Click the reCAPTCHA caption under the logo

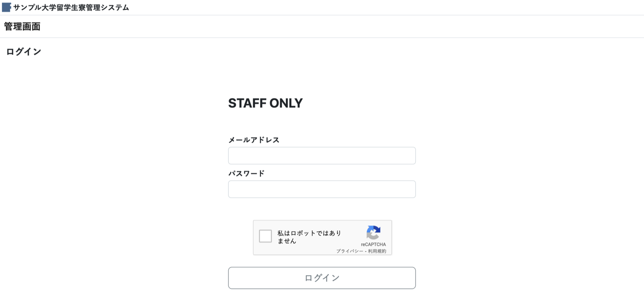[373, 244]
